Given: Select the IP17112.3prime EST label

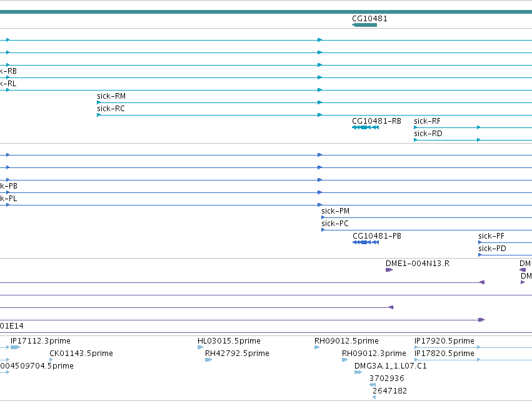Looking at the screenshot, I should [x=41, y=341].
